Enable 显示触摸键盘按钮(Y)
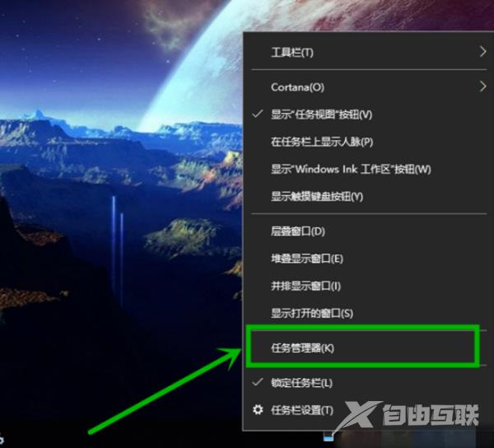This screenshot has height=448, width=494. pyautogui.click(x=365, y=197)
